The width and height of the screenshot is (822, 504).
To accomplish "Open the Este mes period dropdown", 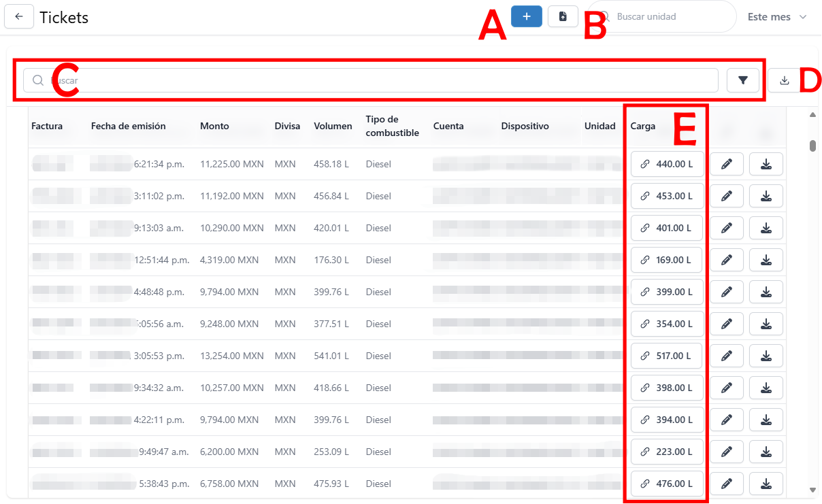I will coord(776,17).
